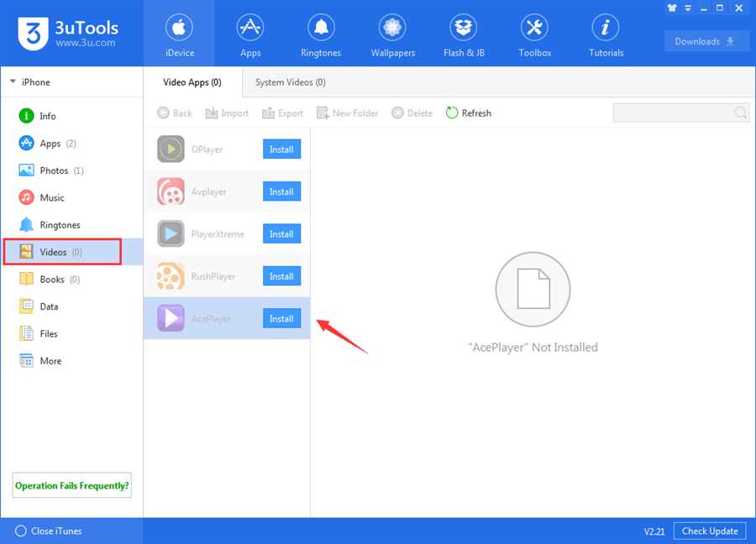The height and width of the screenshot is (544, 756).
Task: Click the Check Update button
Action: 710,531
